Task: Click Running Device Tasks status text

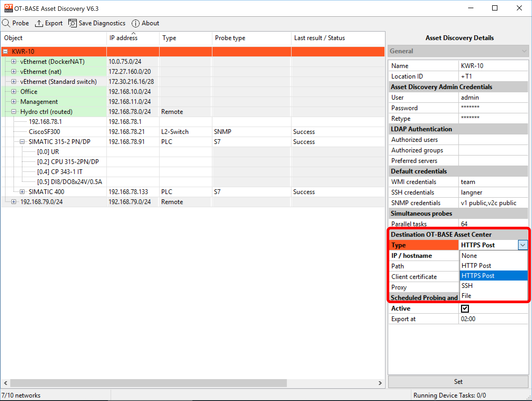Action: [449, 395]
